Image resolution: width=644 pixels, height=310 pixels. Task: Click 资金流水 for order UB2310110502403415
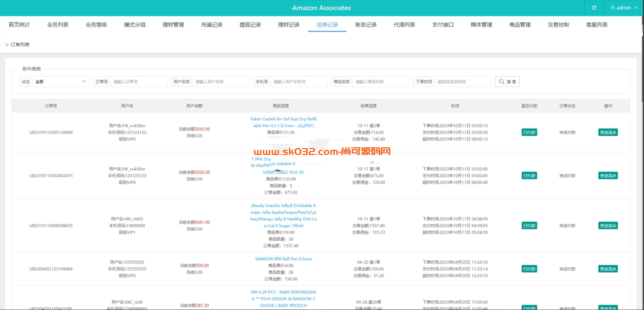tap(608, 176)
